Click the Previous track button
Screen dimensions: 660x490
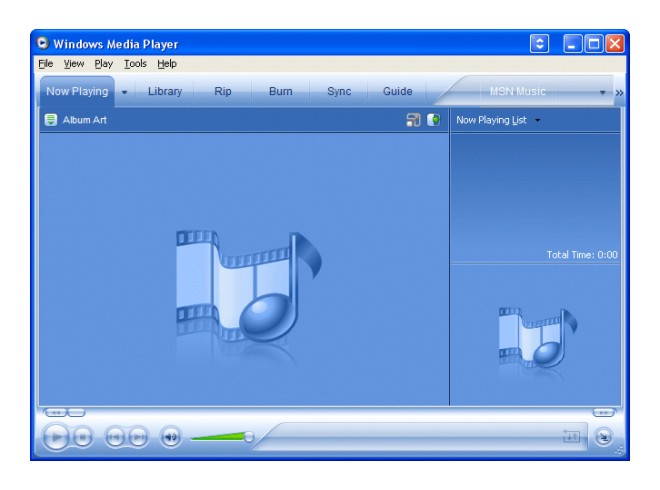tap(115, 438)
